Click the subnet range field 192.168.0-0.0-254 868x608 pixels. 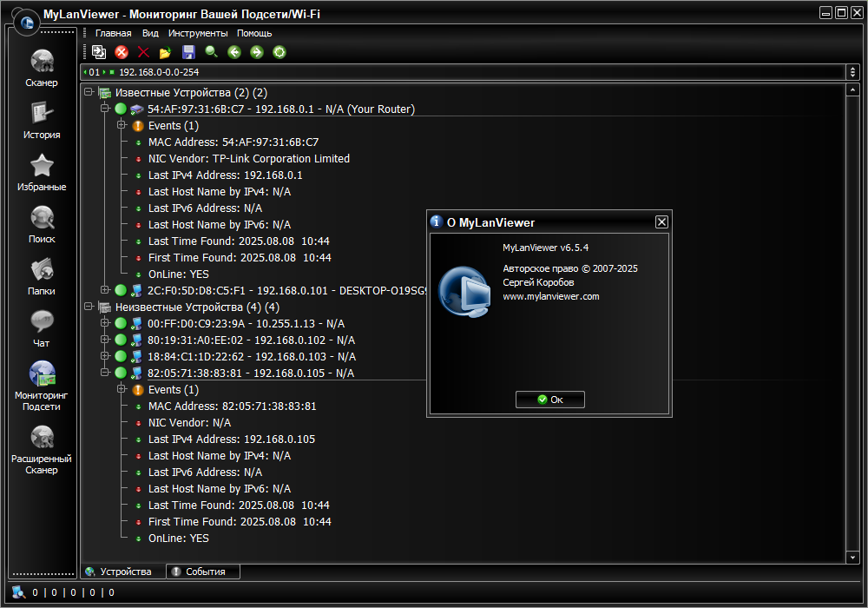[x=464, y=72]
